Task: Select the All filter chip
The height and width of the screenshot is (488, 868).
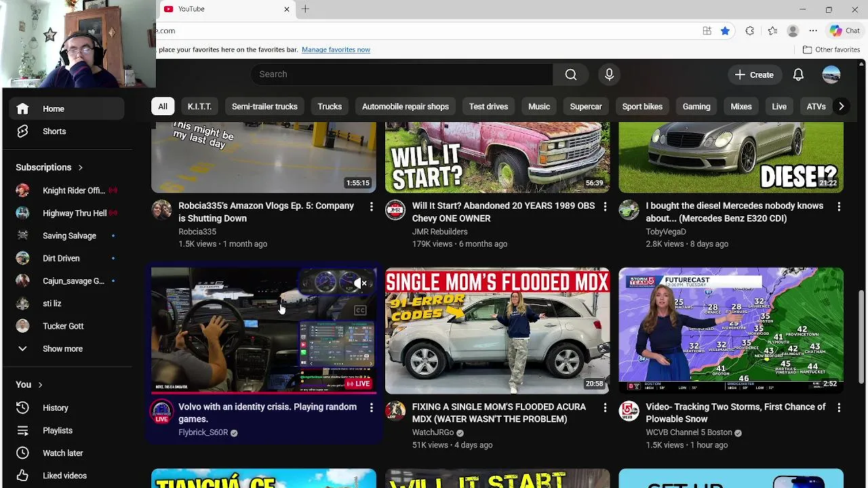Action: click(163, 106)
